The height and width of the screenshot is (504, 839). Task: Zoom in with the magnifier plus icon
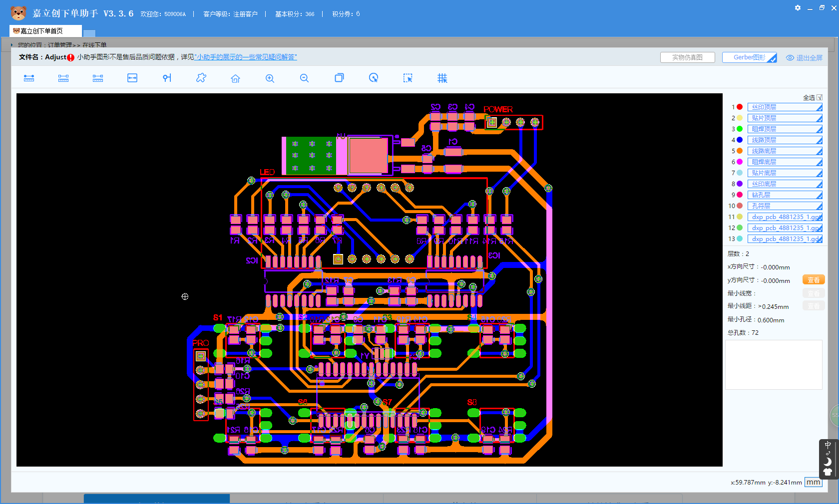tap(270, 78)
